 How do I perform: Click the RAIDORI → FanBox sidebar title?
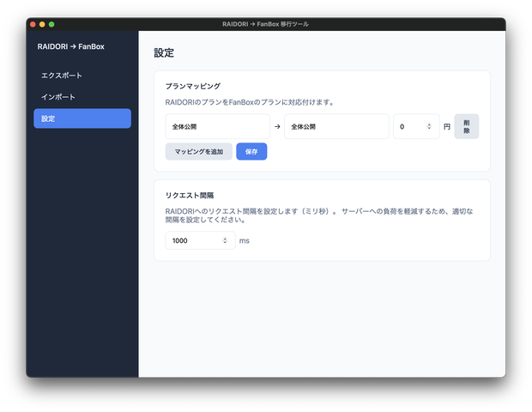point(71,46)
